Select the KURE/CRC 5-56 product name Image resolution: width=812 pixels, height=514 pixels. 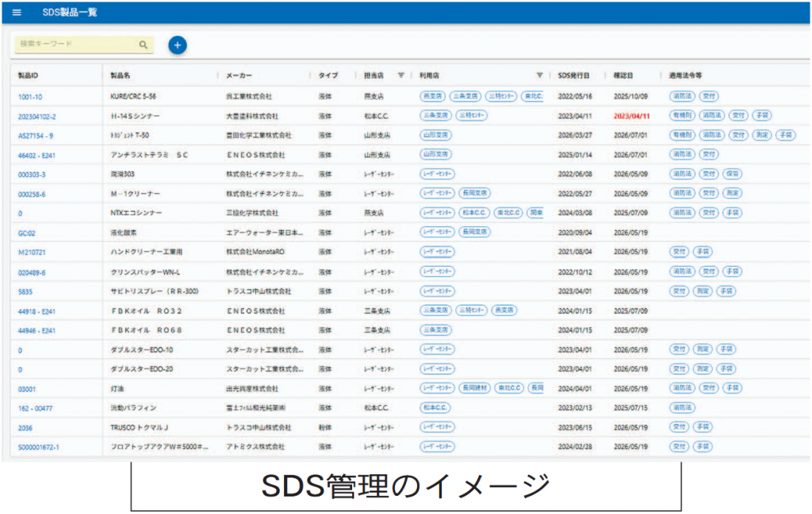(133, 97)
